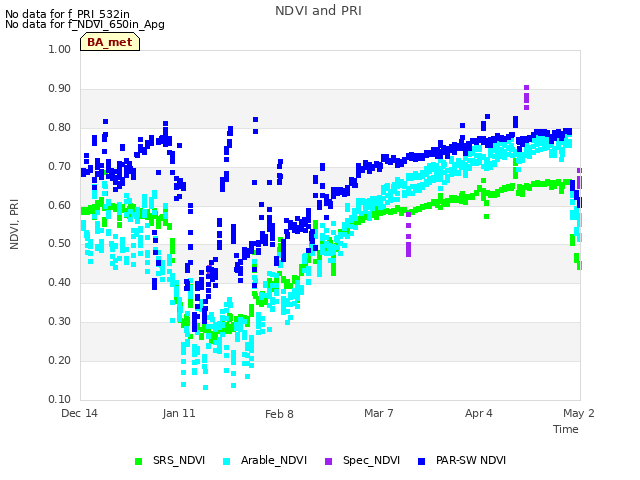
Task: Click the May 2 x-axis label
Action: click(x=579, y=413)
